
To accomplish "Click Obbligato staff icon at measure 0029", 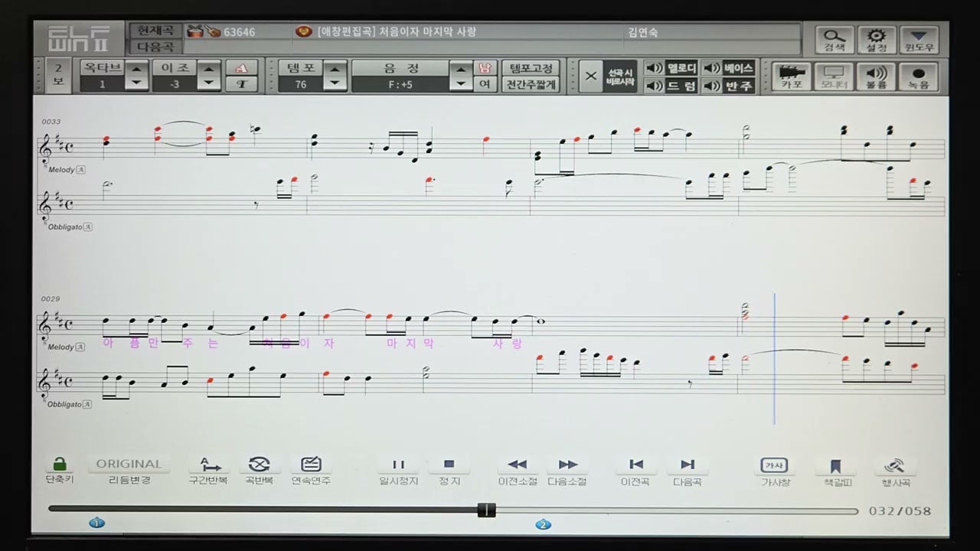I will (x=88, y=404).
